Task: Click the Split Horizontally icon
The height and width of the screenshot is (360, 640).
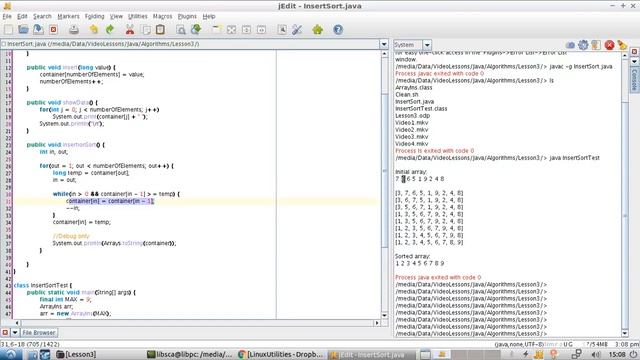Action: (x=247, y=29)
